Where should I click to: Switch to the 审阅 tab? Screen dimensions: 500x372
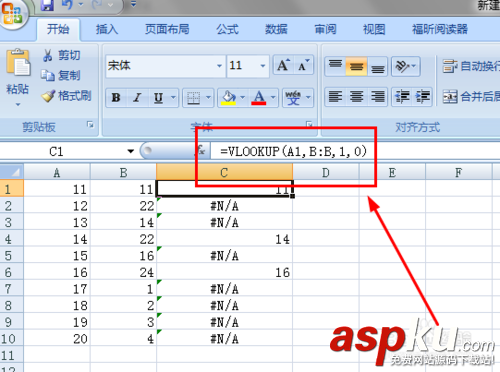coord(325,29)
